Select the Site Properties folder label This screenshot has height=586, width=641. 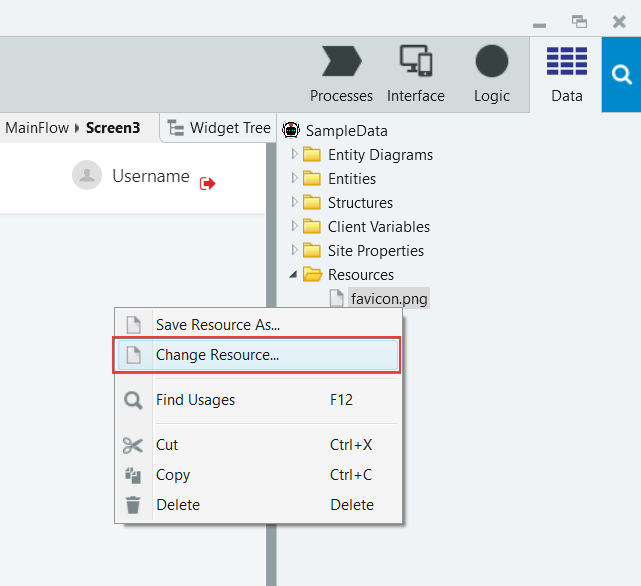[376, 251]
